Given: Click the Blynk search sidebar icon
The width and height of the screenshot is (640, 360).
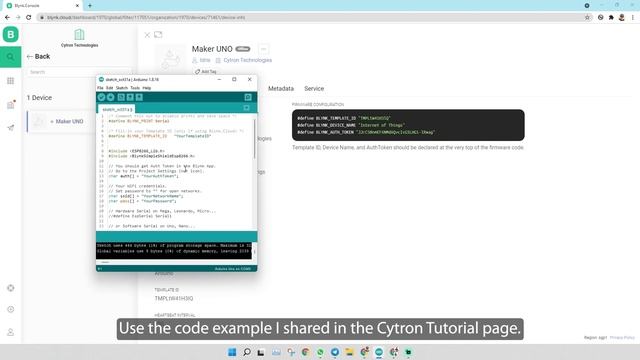Looking at the screenshot, I should (11, 57).
